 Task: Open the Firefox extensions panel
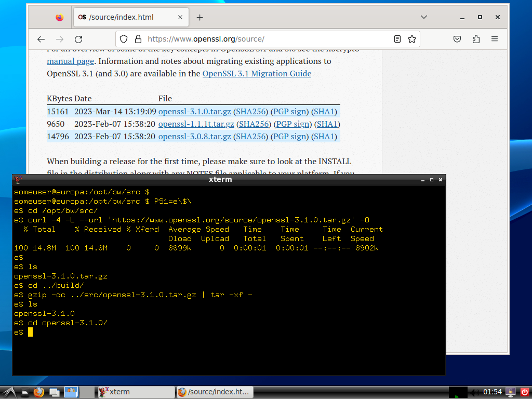click(x=476, y=39)
